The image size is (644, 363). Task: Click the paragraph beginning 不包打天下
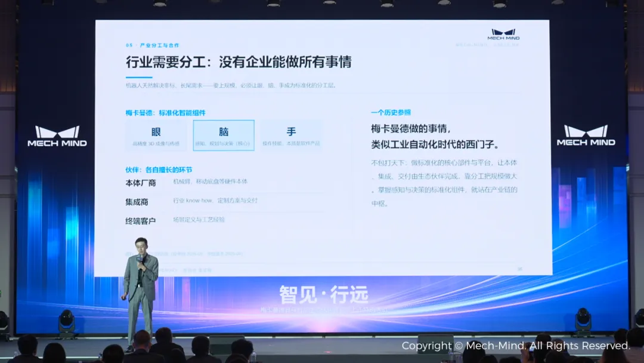444,183
